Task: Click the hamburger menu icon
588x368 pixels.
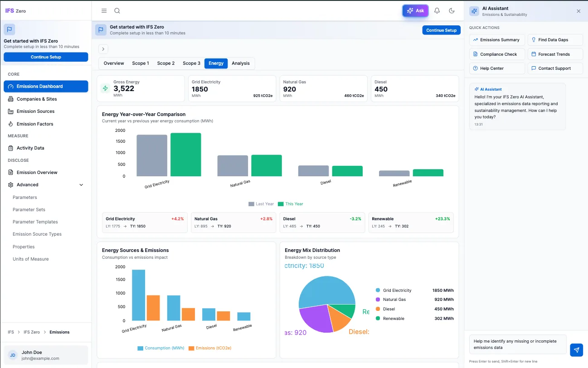Action: pyautogui.click(x=104, y=10)
